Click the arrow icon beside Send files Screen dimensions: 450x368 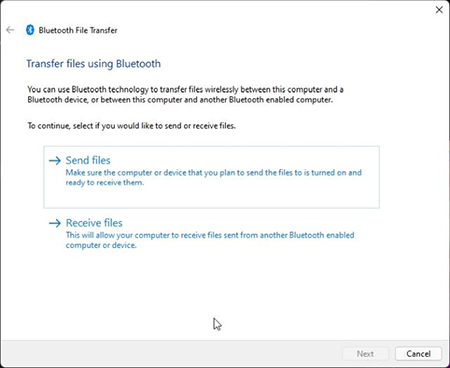(x=55, y=161)
